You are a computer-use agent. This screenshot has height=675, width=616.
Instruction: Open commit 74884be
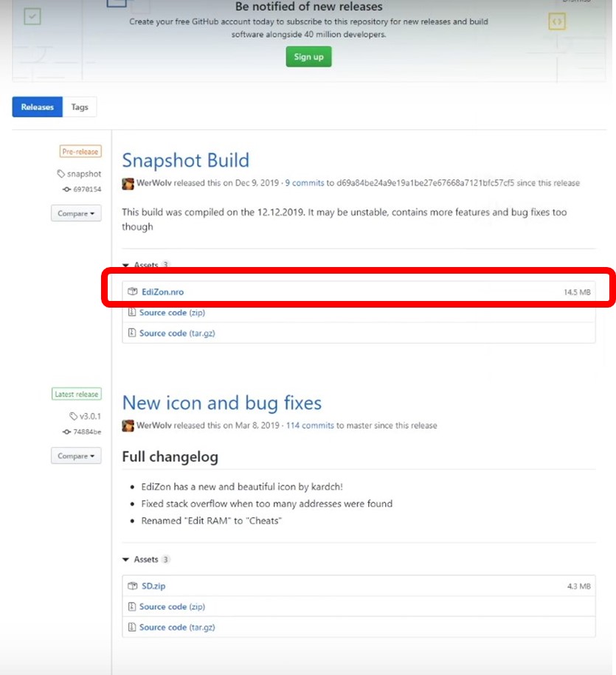click(87, 432)
